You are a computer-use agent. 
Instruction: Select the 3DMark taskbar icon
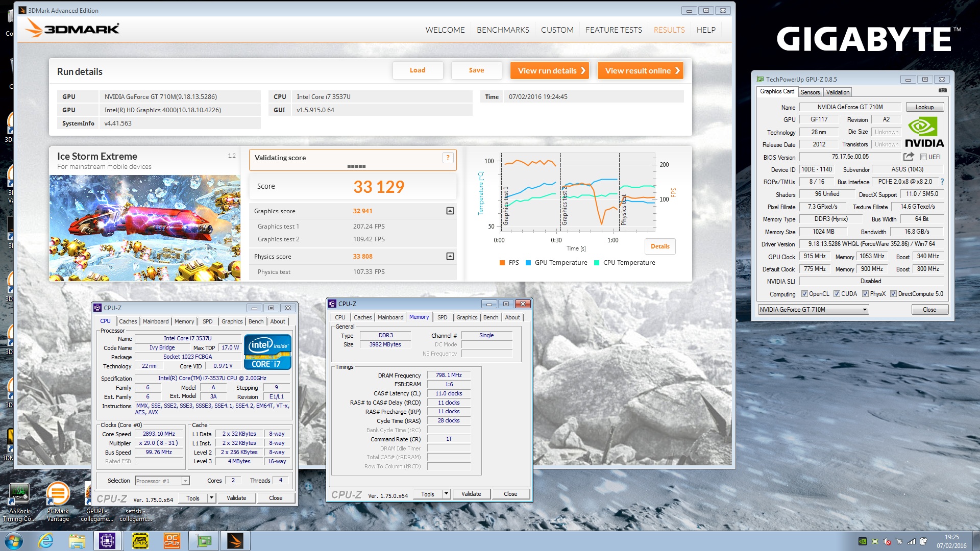click(x=235, y=541)
